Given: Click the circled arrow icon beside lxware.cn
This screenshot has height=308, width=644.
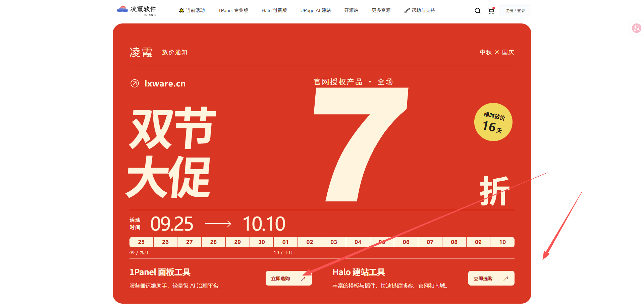Looking at the screenshot, I should [135, 83].
